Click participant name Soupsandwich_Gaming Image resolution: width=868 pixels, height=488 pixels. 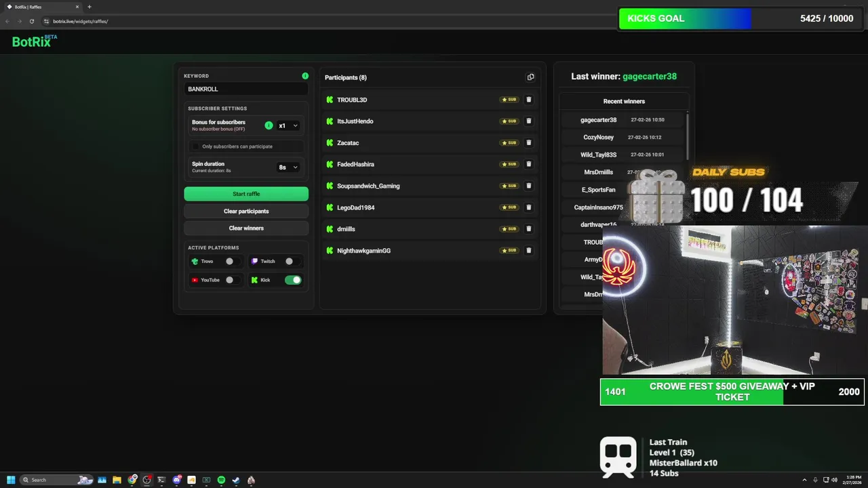[368, 186]
